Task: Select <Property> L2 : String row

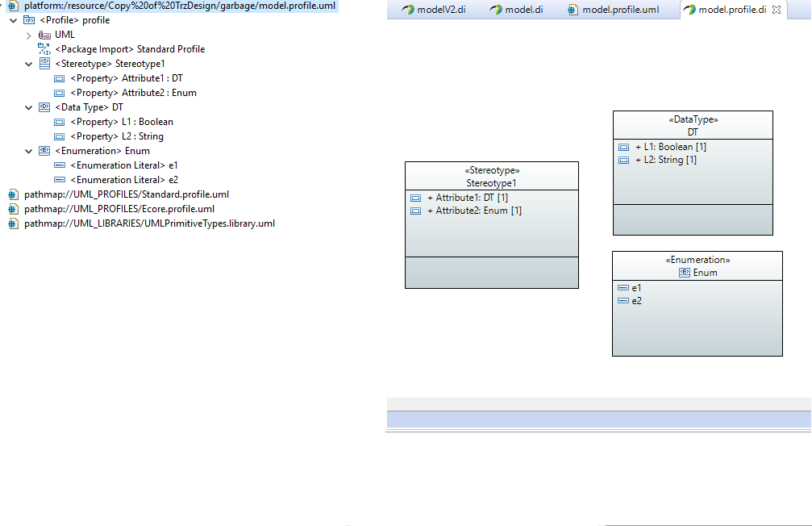Action: click(117, 137)
